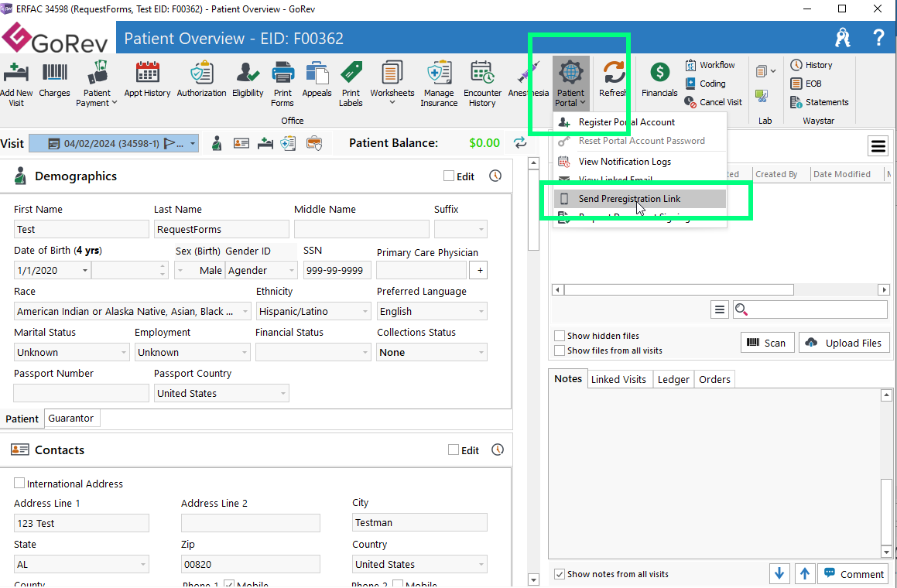897x588 pixels.
Task: Click the file search field
Action: [810, 309]
